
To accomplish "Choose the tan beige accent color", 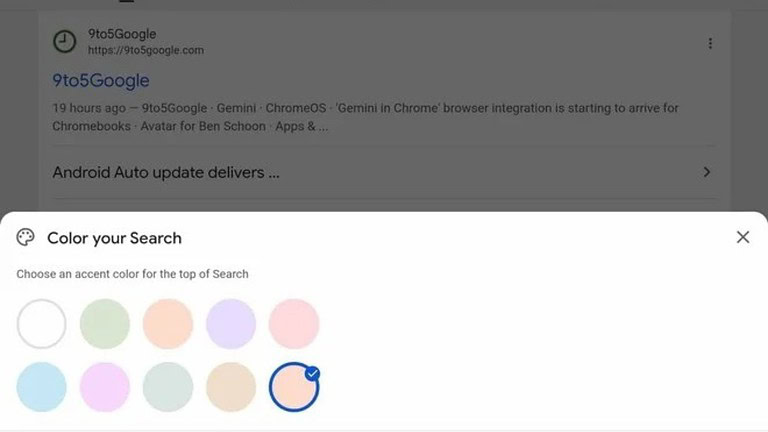I will point(231,387).
